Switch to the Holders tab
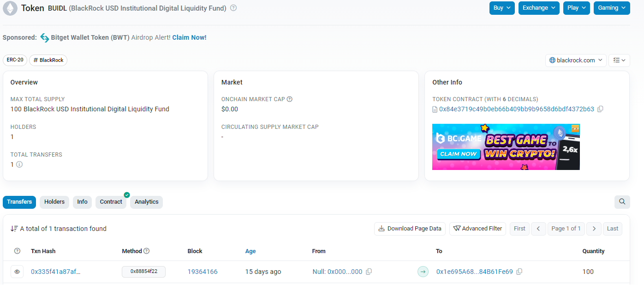This screenshot has height=285, width=644. (x=54, y=202)
